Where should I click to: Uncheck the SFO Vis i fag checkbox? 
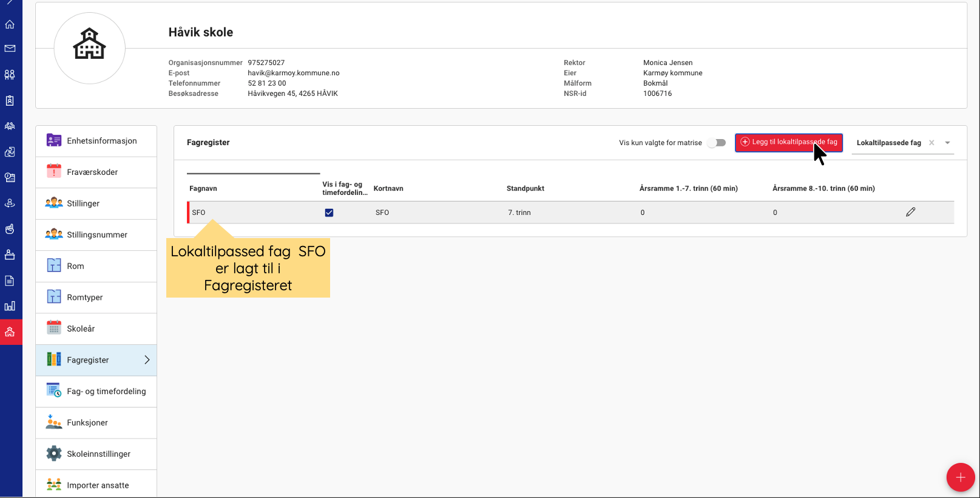[329, 213]
